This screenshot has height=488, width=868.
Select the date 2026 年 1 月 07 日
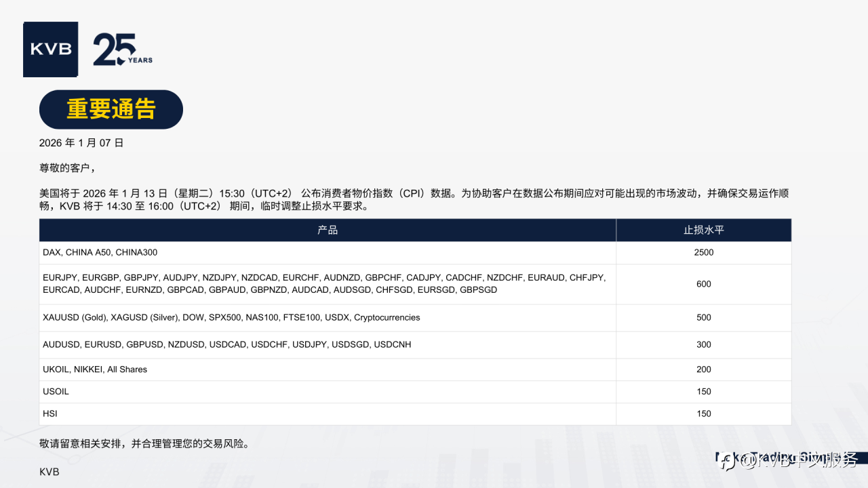pyautogui.click(x=81, y=143)
